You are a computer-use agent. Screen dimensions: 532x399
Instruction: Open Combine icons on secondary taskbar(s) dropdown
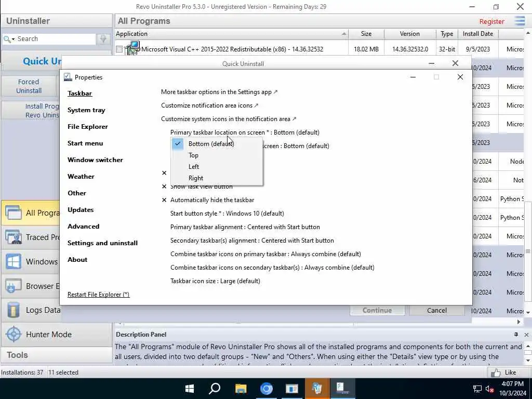coord(272,268)
